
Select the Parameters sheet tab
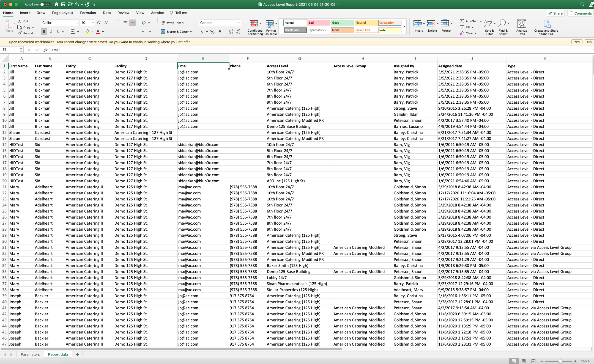[x=30, y=354]
